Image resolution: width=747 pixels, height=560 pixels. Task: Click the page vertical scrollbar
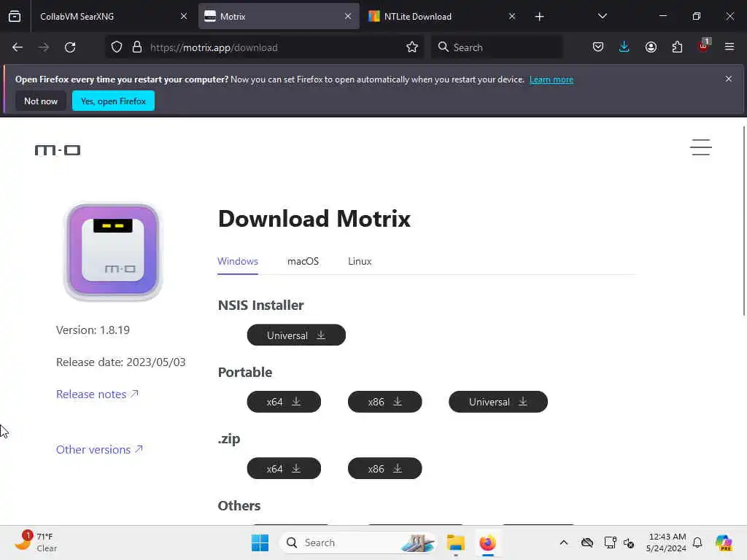[x=743, y=220]
